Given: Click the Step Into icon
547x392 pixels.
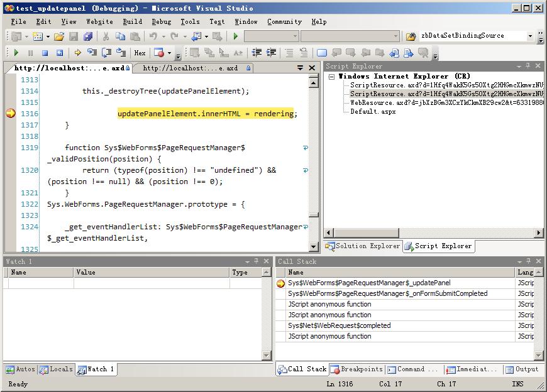Looking at the screenshot, I should point(92,53).
